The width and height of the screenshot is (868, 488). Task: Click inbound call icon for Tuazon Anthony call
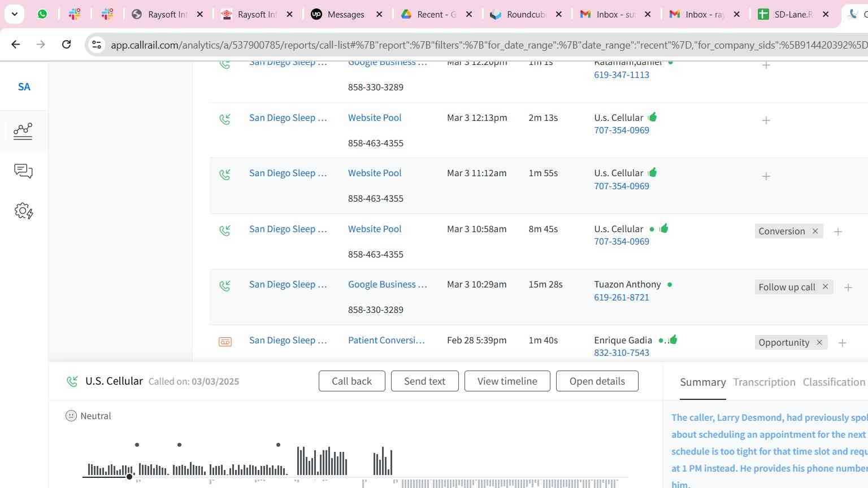(225, 286)
